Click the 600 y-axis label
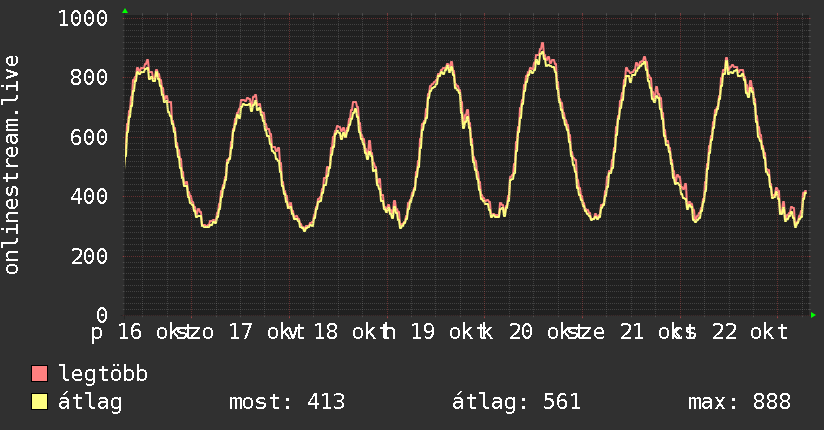Image resolution: width=824 pixels, height=430 pixels. click(89, 137)
